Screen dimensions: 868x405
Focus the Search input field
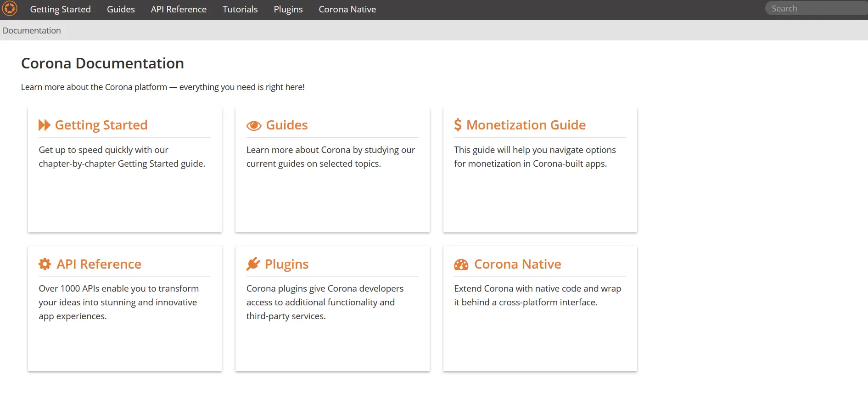[x=816, y=8]
